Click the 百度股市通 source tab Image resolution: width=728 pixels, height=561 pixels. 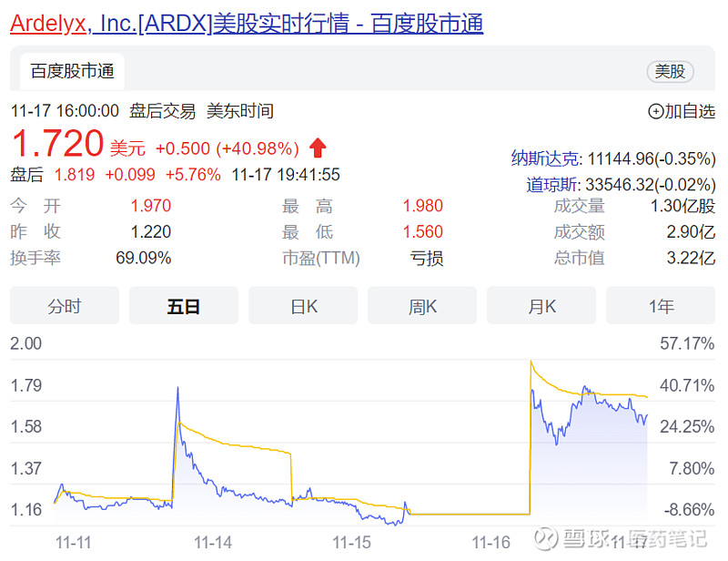coord(71,71)
